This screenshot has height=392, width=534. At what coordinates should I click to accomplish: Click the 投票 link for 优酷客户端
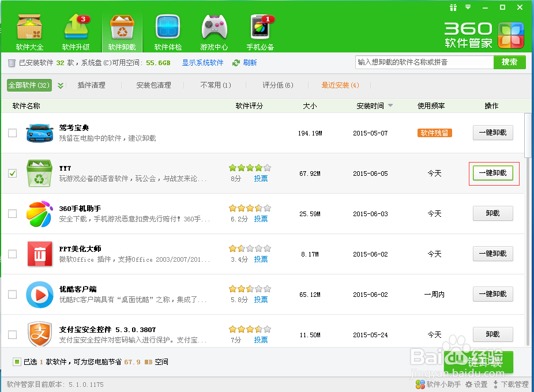coord(261,300)
